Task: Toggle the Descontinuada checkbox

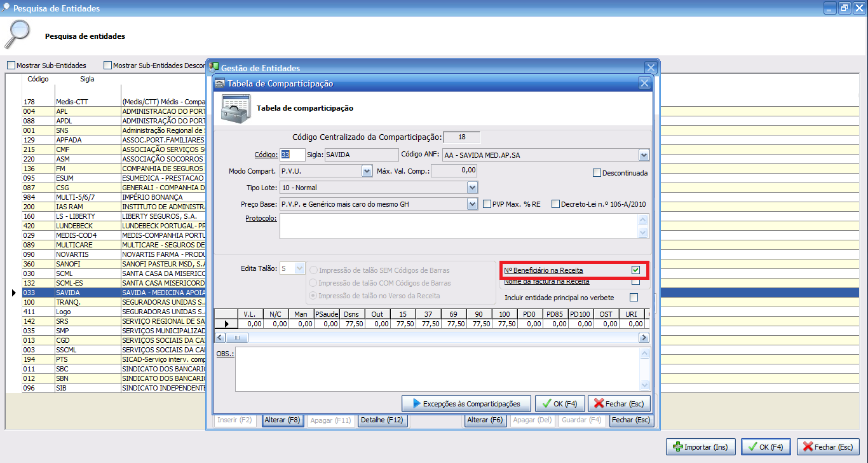Action: 597,172
